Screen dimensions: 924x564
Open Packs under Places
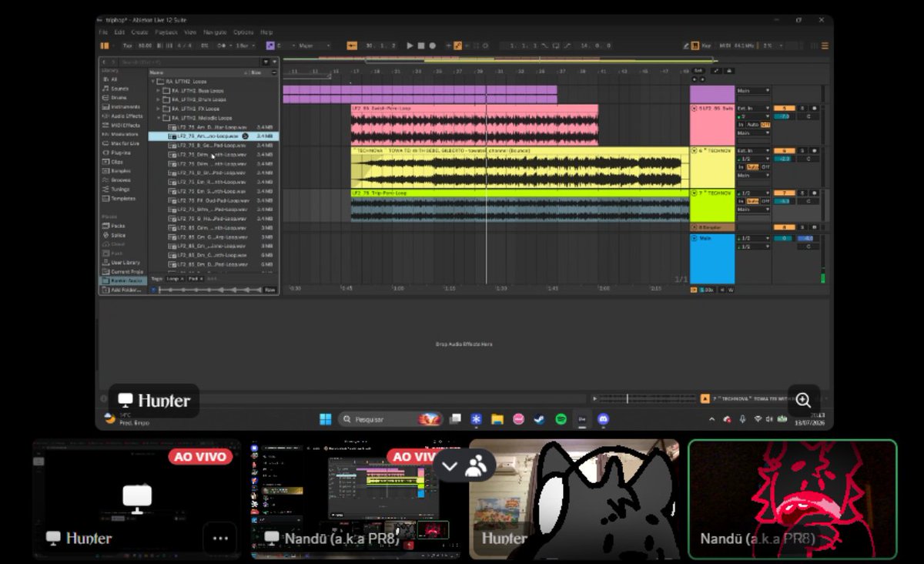[115, 226]
